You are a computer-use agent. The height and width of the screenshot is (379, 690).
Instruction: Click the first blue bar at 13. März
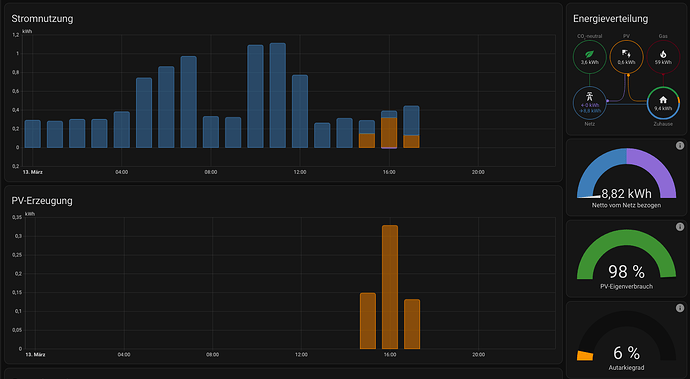coord(33,134)
